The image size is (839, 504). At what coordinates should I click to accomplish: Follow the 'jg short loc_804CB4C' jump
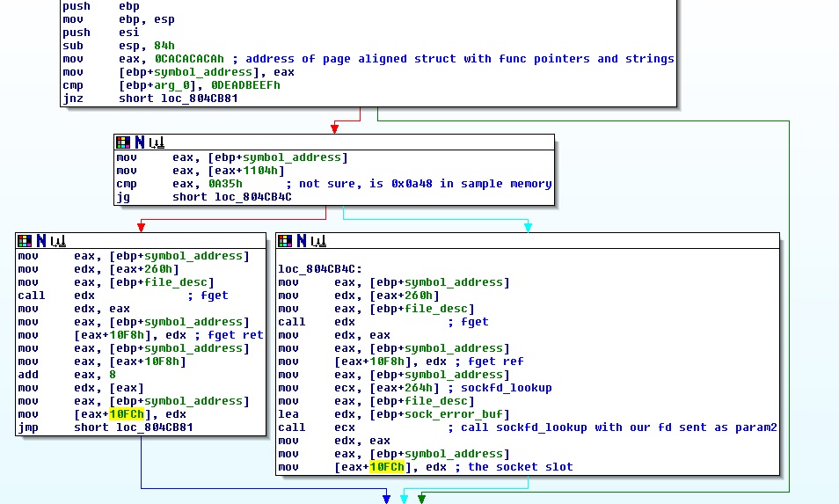click(x=204, y=197)
